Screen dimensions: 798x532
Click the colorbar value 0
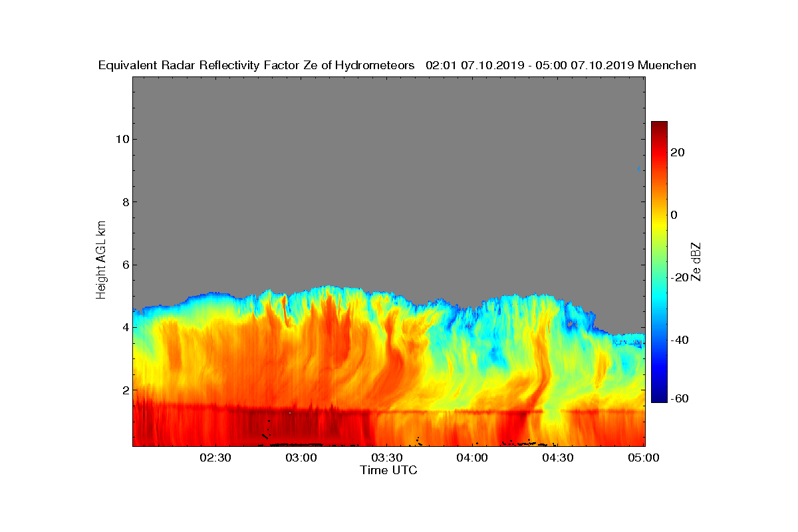pyautogui.click(x=674, y=215)
